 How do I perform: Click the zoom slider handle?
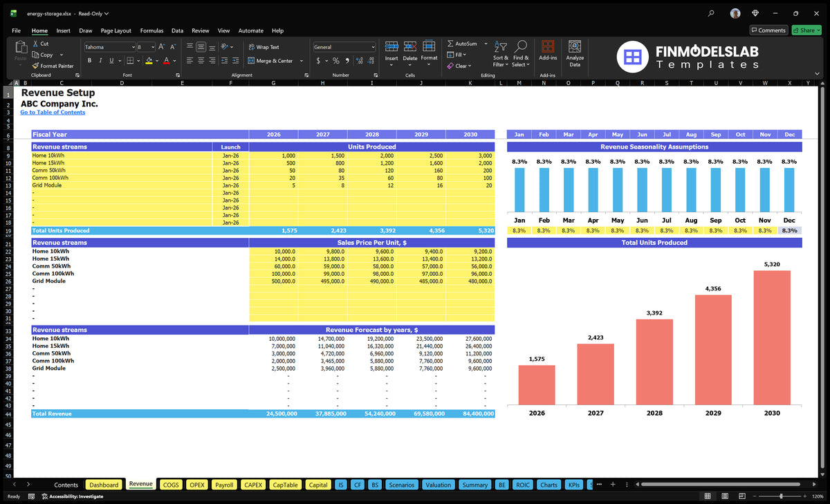tap(781, 496)
